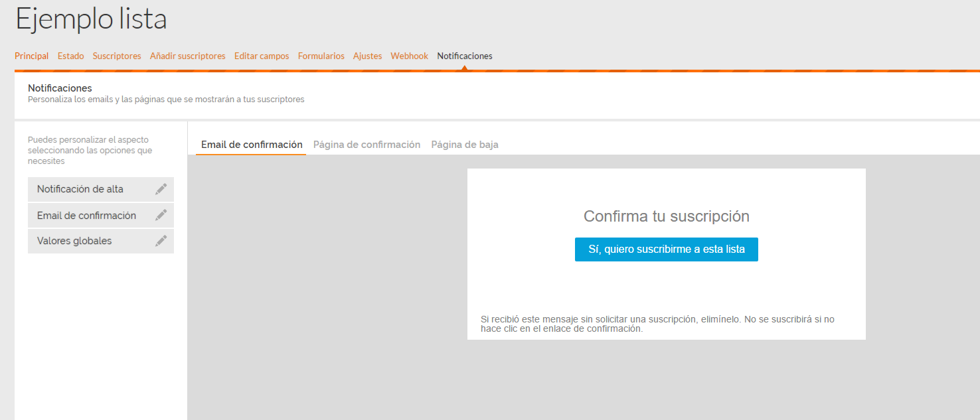This screenshot has height=420, width=980.
Task: Select the Añadir suscriptores tab
Action: 188,56
